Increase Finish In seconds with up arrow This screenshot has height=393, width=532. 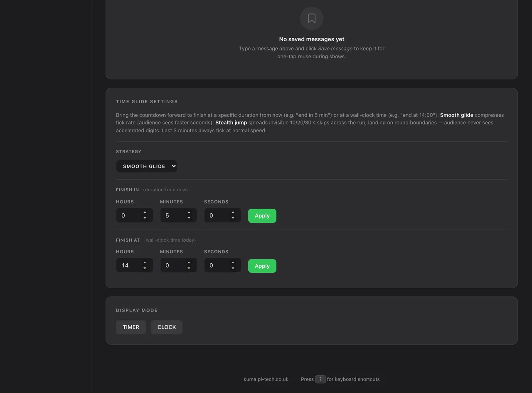[x=233, y=213]
